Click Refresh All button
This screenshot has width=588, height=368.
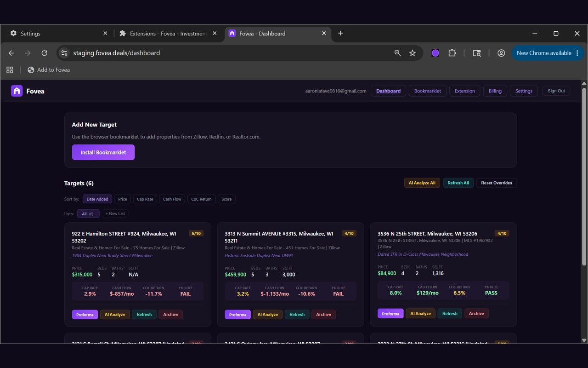coord(458,183)
